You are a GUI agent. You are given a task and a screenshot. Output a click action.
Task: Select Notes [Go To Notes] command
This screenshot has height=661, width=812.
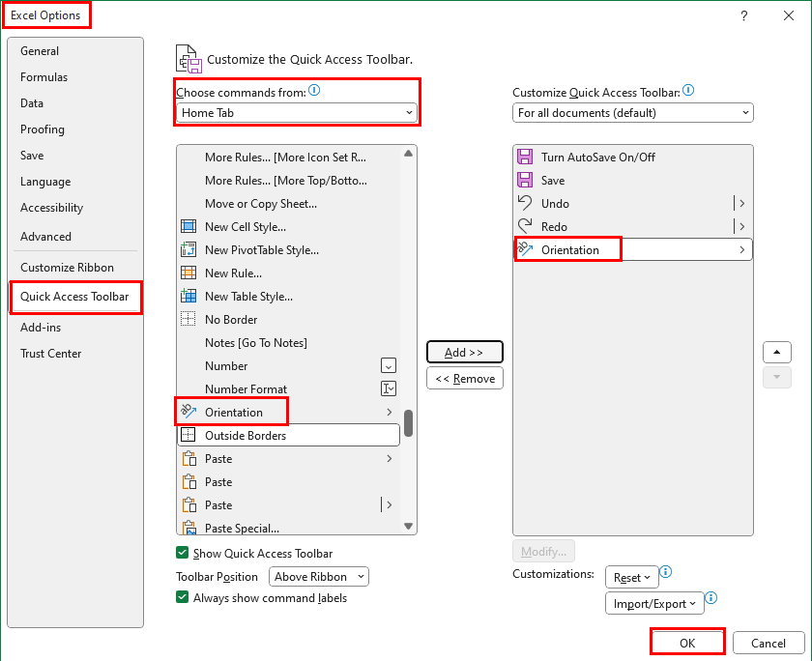pos(288,343)
